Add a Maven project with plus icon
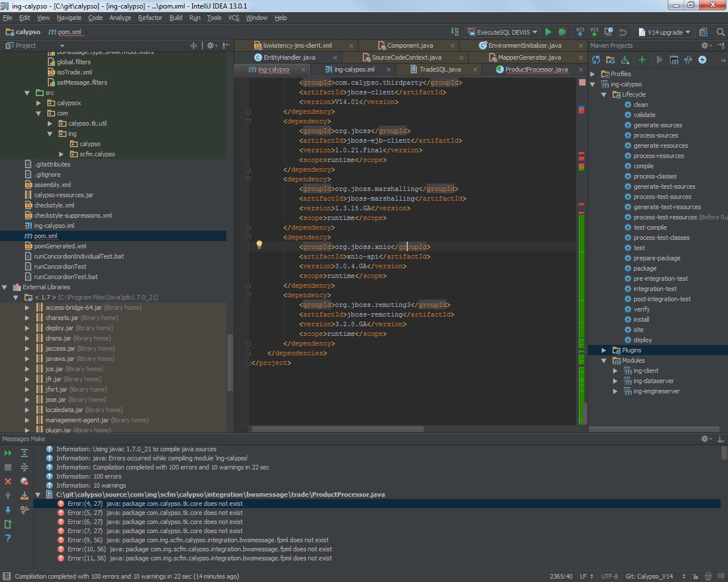 tap(642, 60)
